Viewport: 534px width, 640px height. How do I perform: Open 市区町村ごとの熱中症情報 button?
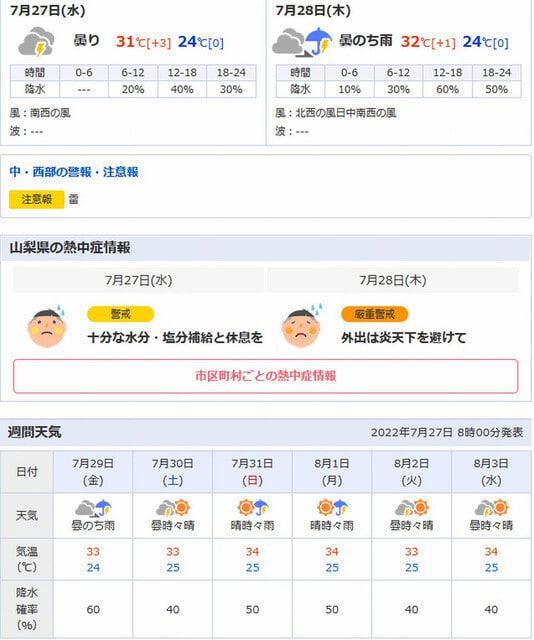pos(266,376)
